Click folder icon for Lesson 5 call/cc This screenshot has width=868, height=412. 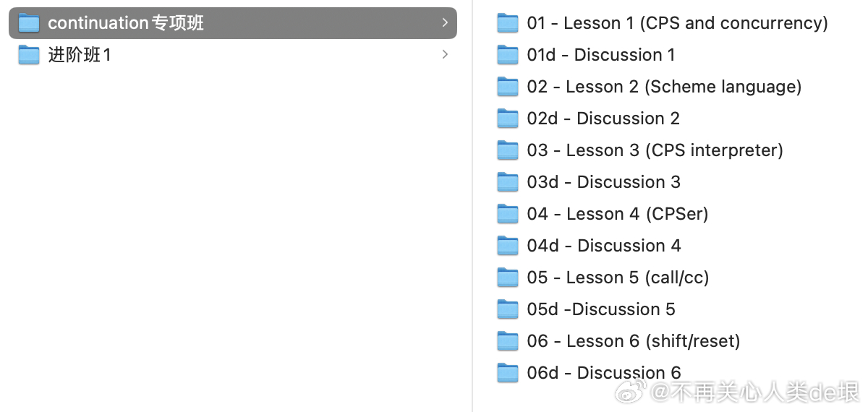click(x=508, y=278)
